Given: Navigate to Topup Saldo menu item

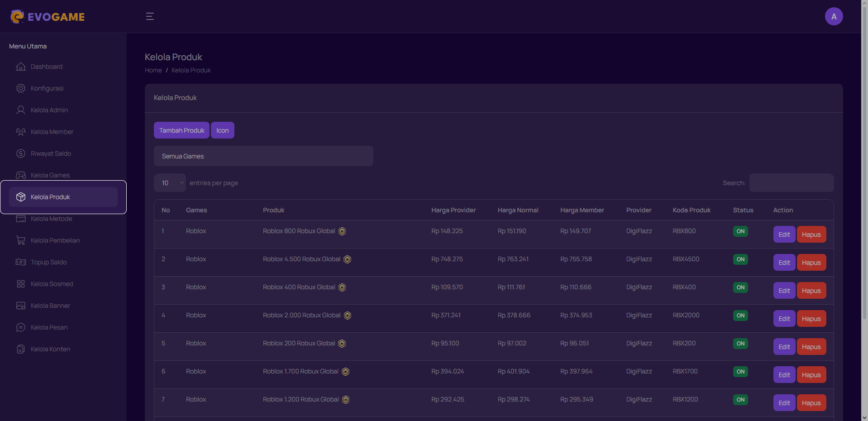Looking at the screenshot, I should tap(63, 262).
